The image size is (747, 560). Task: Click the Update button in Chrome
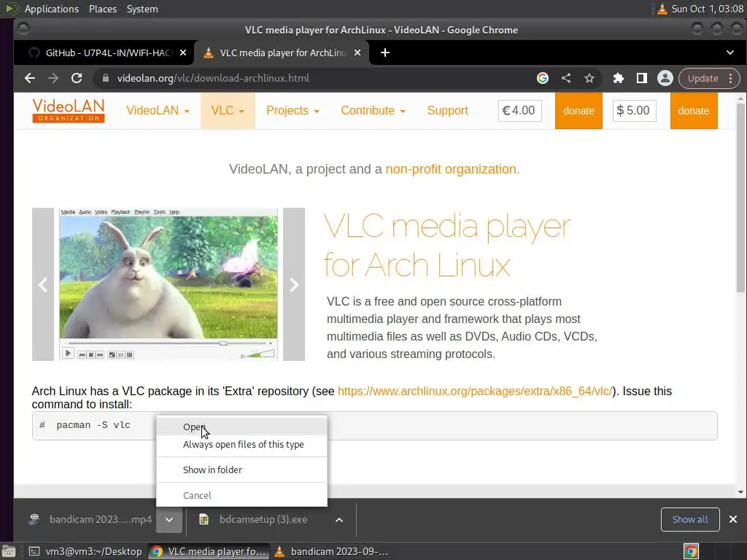[x=703, y=78]
